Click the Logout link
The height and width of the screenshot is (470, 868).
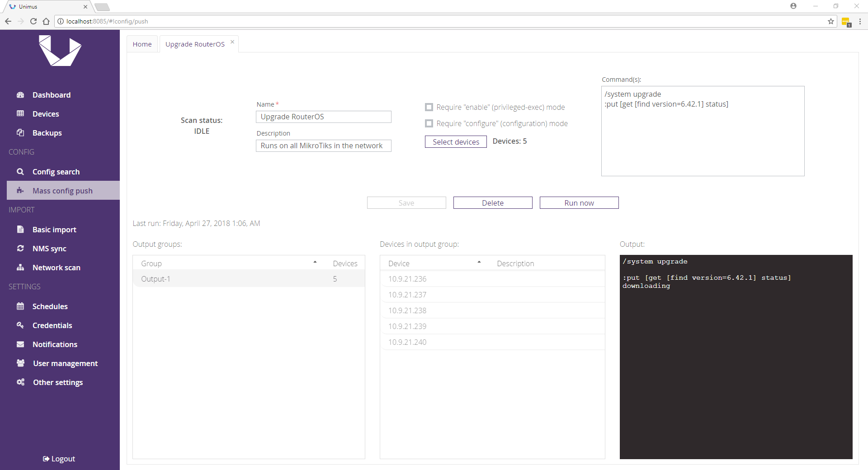tap(59, 459)
